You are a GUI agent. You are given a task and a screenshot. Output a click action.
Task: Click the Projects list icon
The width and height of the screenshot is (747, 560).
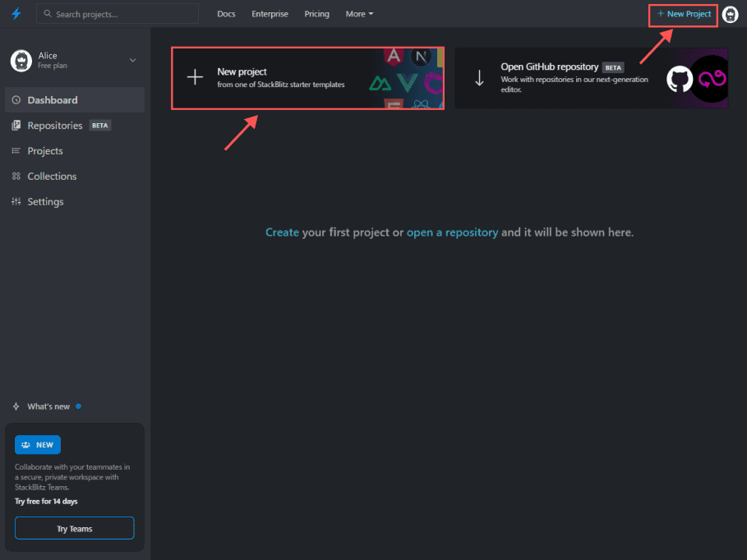(x=16, y=151)
